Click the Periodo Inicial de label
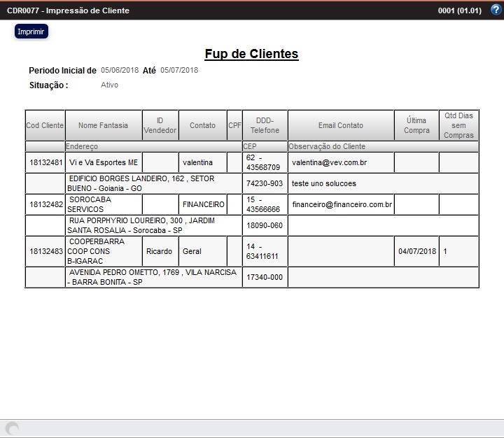The width and height of the screenshot is (504, 438). pos(63,71)
